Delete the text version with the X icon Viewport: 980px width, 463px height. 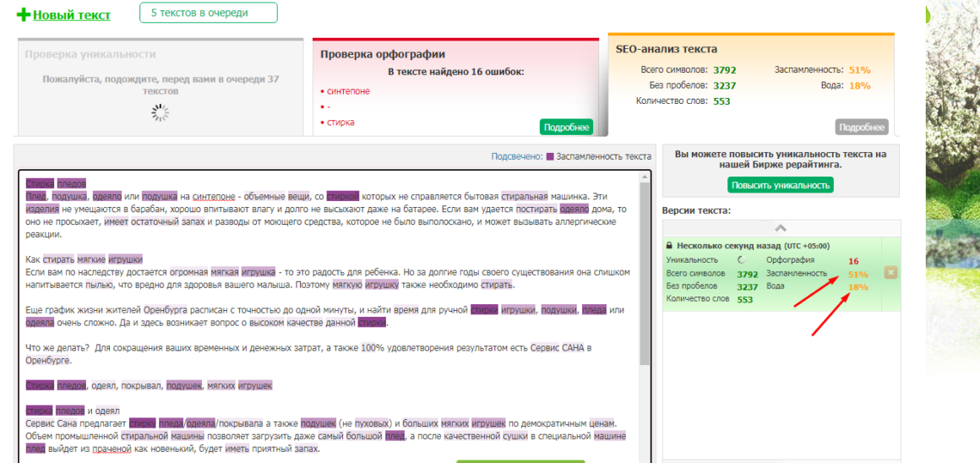[890, 273]
